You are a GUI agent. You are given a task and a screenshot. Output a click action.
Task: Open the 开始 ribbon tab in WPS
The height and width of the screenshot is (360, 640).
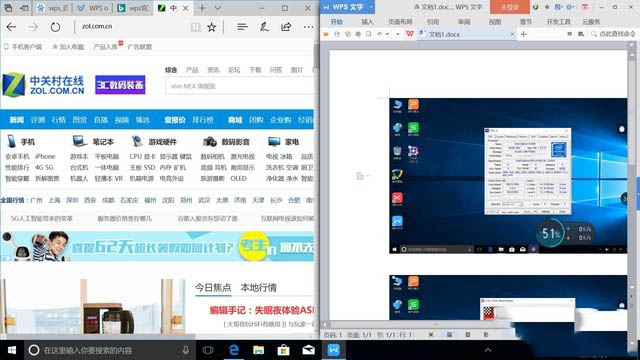[x=337, y=22]
